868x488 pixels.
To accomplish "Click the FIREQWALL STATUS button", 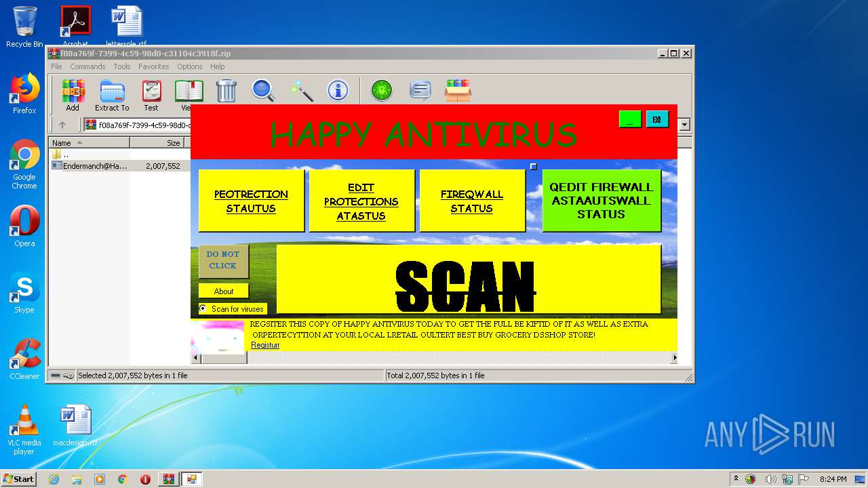I will coord(472,201).
